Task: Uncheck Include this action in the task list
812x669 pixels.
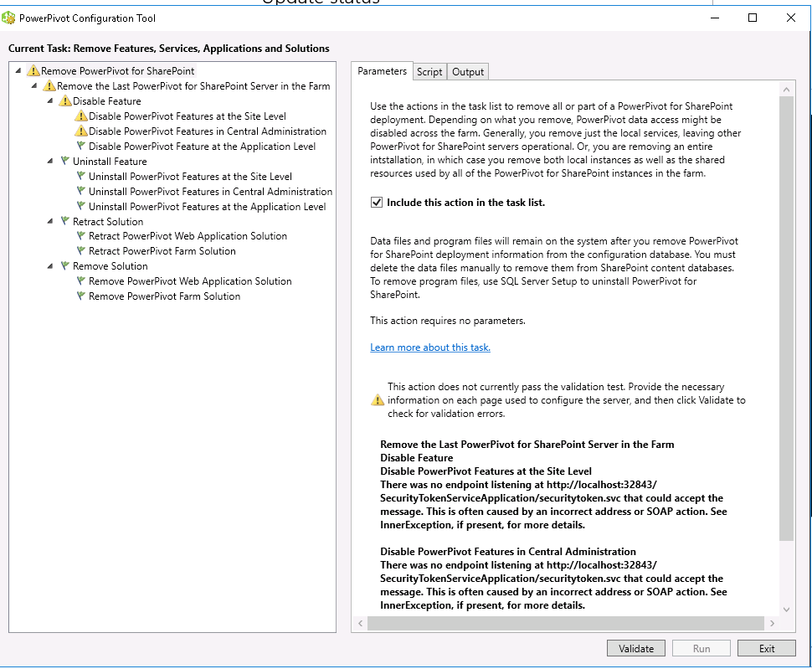Action: (x=375, y=201)
